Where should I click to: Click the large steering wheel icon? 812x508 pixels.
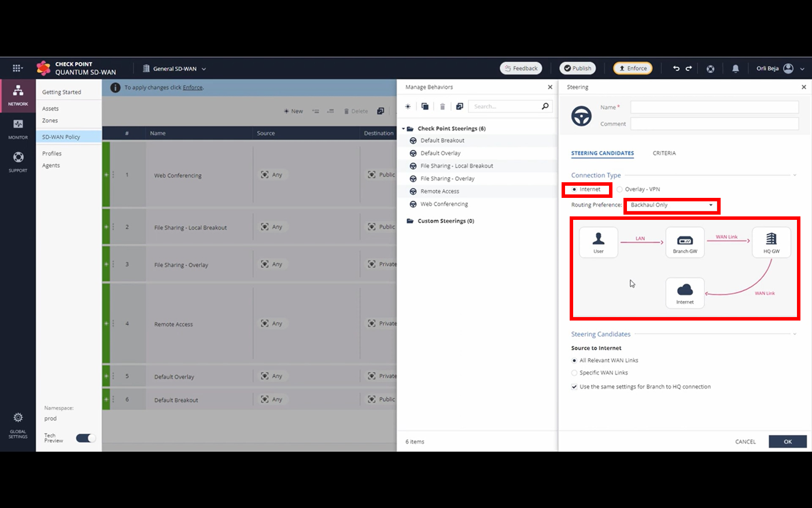click(x=582, y=116)
